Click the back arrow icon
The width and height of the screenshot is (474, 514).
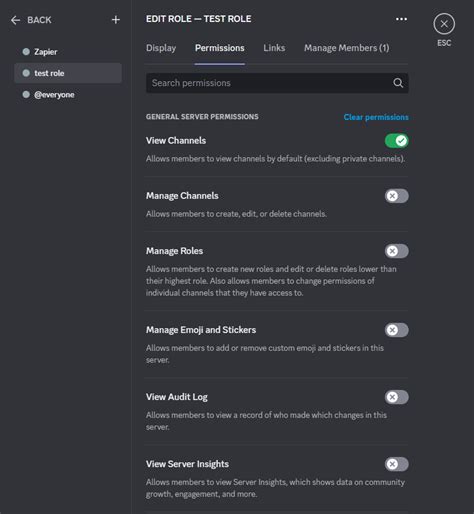[x=15, y=20]
